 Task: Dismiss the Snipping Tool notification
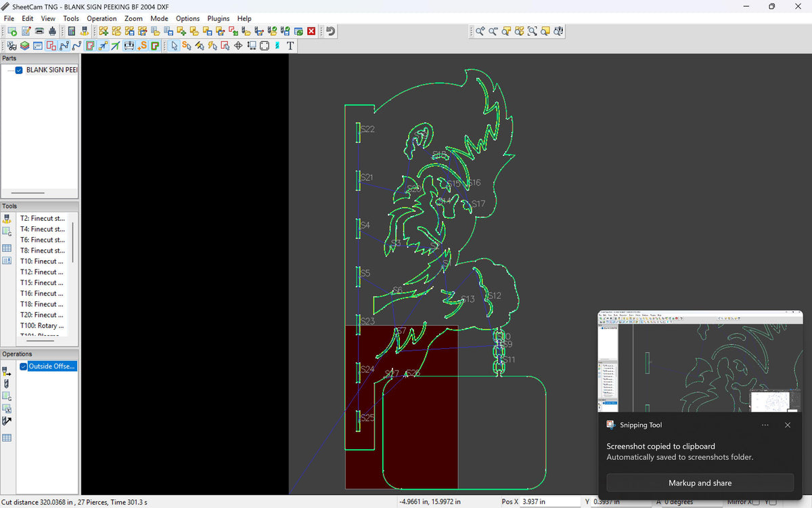tap(788, 425)
